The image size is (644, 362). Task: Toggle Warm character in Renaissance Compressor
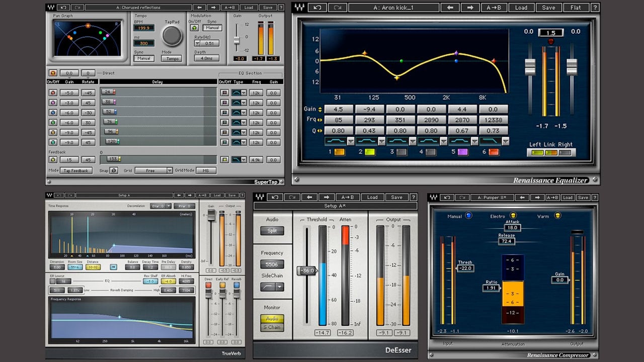pos(557,216)
